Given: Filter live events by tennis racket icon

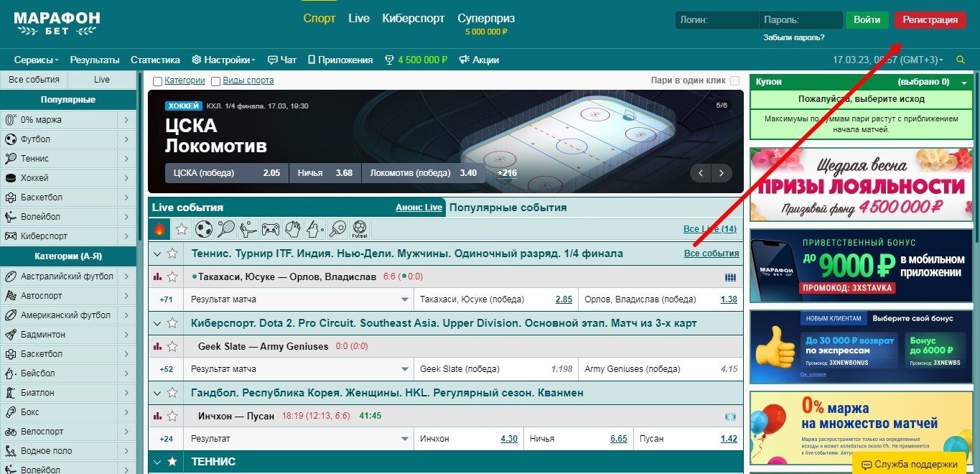Looking at the screenshot, I should click(226, 229).
